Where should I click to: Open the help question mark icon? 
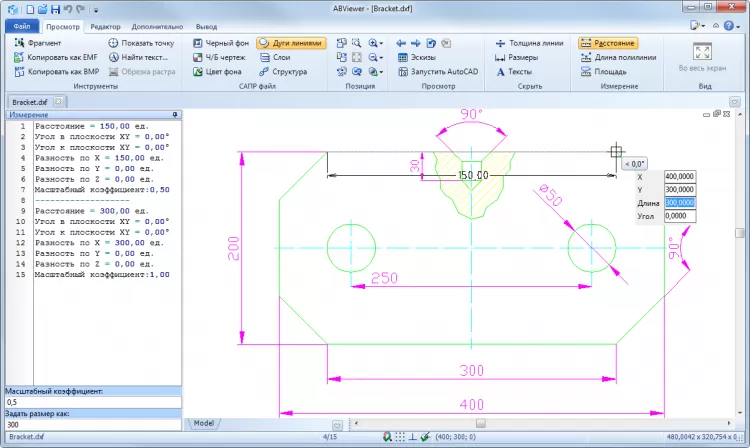point(728,26)
